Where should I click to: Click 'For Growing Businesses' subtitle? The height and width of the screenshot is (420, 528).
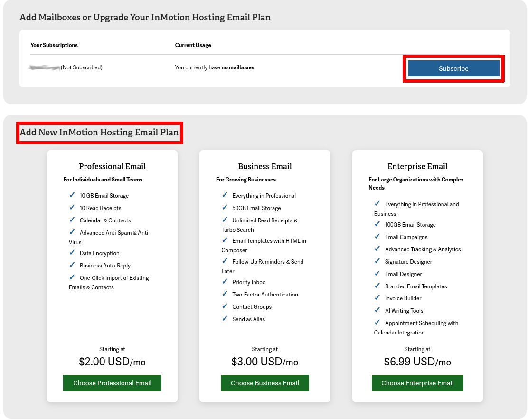[x=246, y=180]
